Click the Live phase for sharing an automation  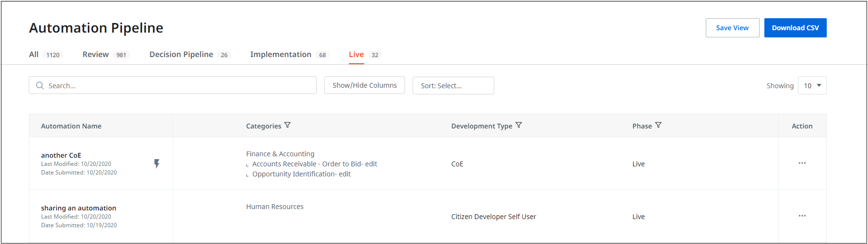point(639,217)
